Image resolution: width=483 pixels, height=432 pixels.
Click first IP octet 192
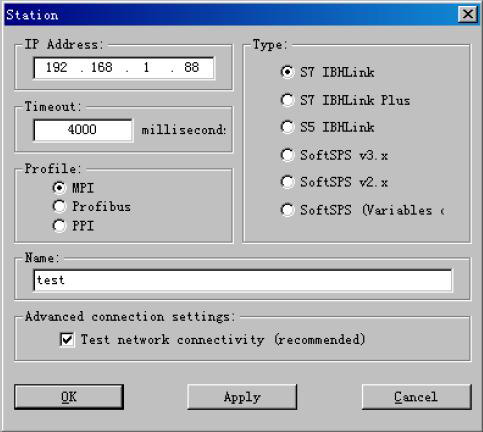pos(57,68)
